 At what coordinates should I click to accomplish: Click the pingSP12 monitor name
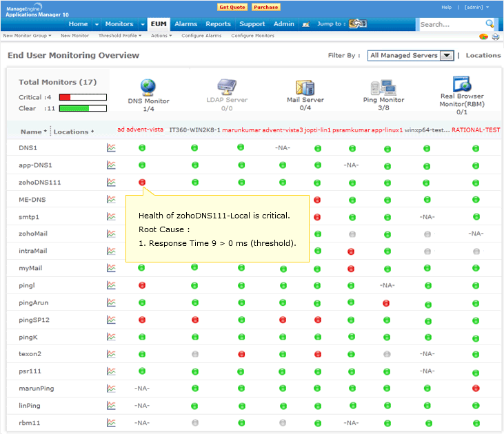[x=34, y=320]
